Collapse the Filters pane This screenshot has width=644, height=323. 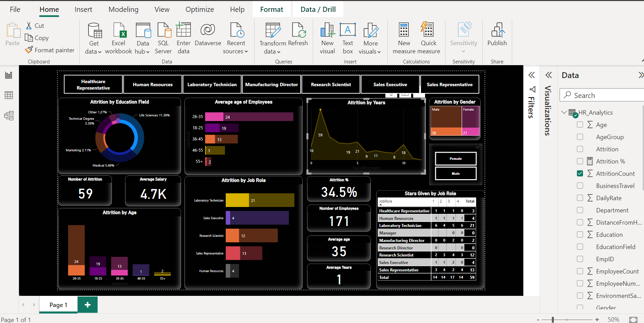[x=531, y=75]
